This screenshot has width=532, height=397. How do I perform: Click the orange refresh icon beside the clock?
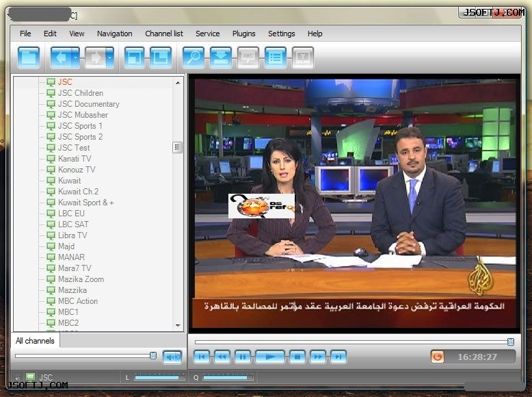click(x=438, y=357)
